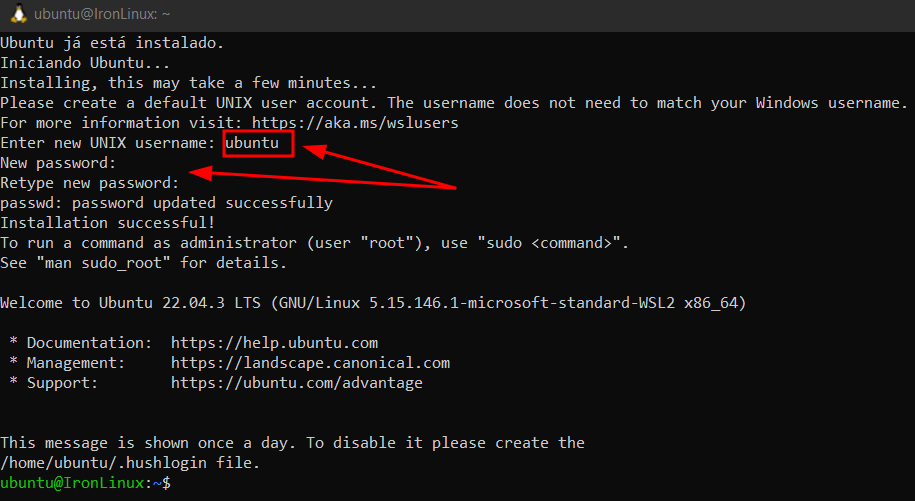The image size is (915, 501).
Task: Click the "Retype new password:" line
Action: click(89, 183)
